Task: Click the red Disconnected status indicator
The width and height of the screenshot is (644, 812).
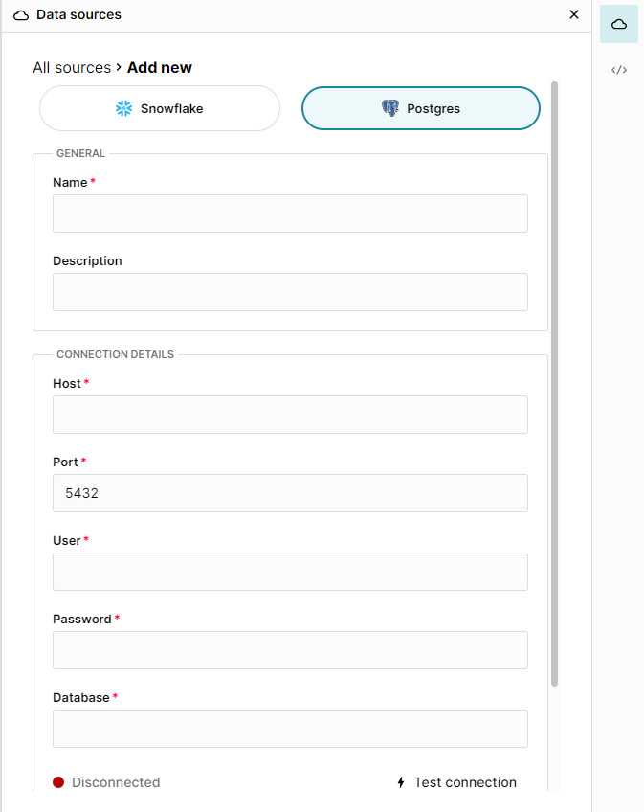Action: coord(58,782)
